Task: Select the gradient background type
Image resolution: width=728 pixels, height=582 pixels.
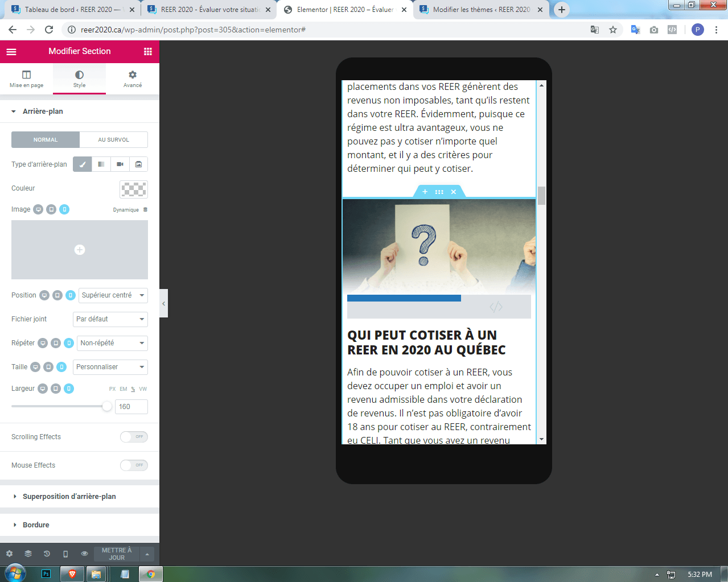Action: [x=101, y=164]
